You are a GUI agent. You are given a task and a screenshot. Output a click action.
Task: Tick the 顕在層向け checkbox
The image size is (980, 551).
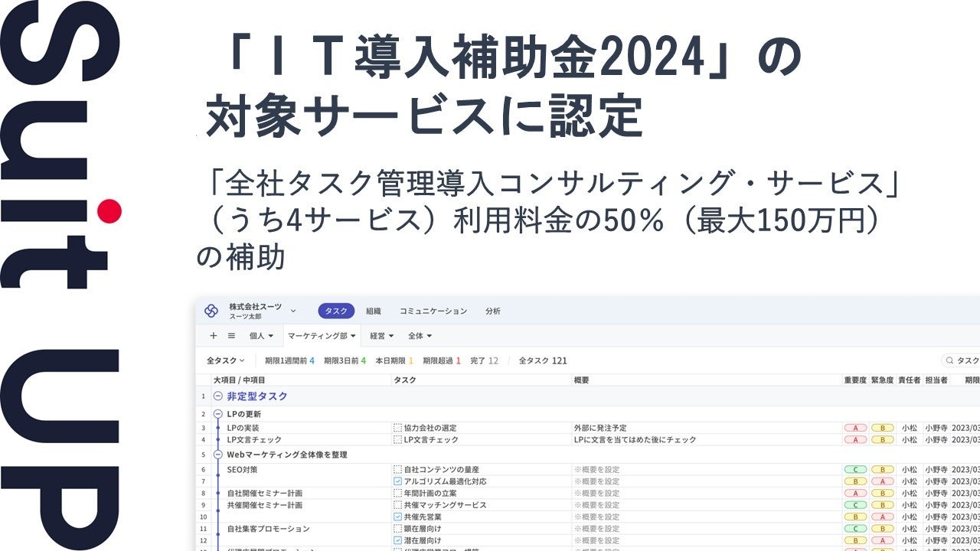click(x=397, y=529)
